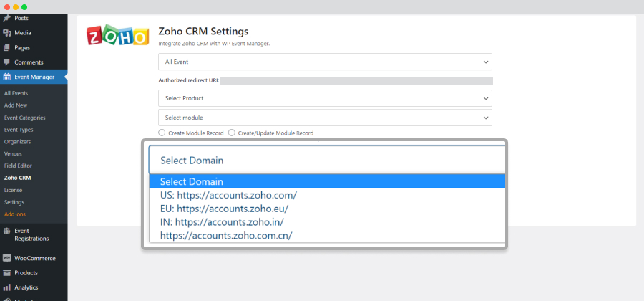Open the Select Product dropdown
This screenshot has height=301, width=644.
tap(325, 98)
